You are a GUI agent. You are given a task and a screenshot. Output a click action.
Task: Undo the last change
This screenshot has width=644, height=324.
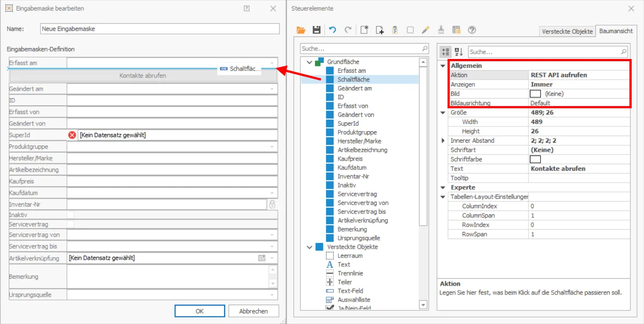[333, 30]
